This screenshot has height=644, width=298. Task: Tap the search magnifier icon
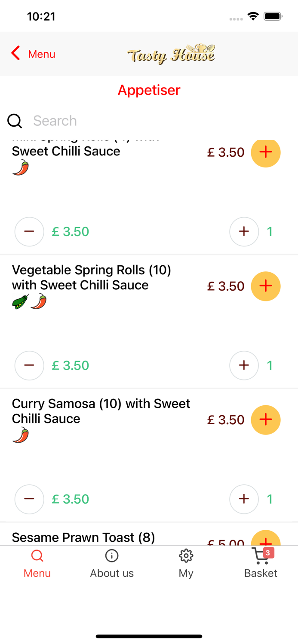click(15, 121)
